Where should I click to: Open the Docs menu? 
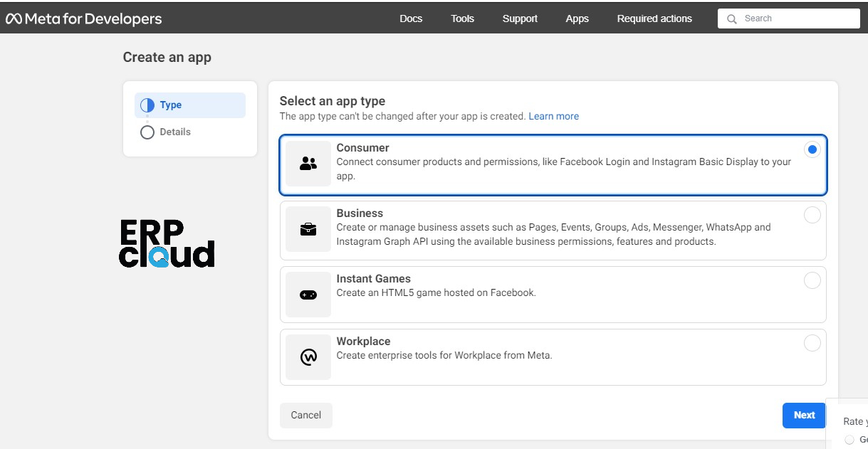(x=411, y=19)
